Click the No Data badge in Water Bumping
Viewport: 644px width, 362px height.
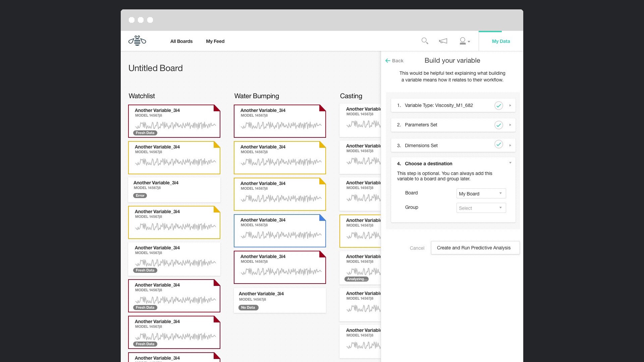[248, 307]
